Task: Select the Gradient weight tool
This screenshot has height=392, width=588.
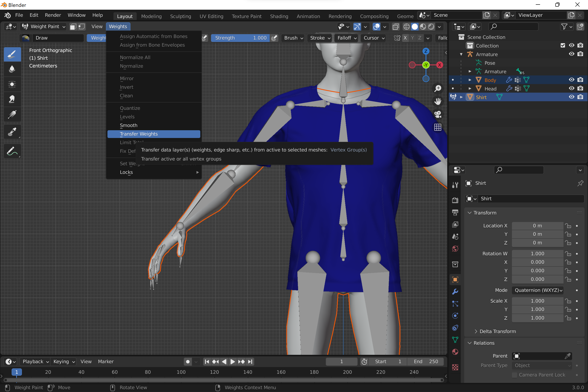Action: [12, 115]
